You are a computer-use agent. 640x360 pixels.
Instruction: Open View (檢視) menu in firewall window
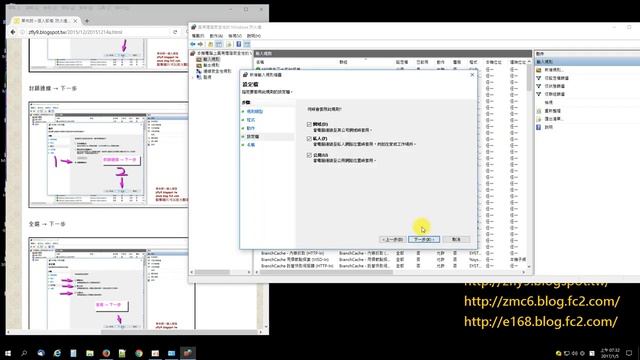tap(235, 36)
